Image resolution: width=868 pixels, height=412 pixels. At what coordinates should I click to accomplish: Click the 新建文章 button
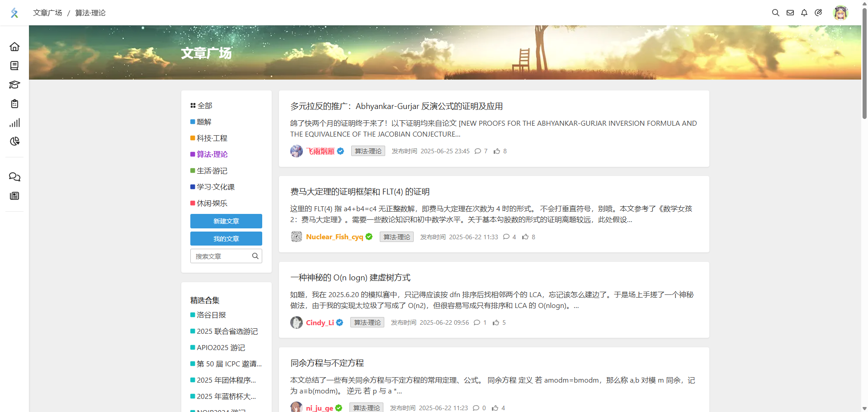226,221
